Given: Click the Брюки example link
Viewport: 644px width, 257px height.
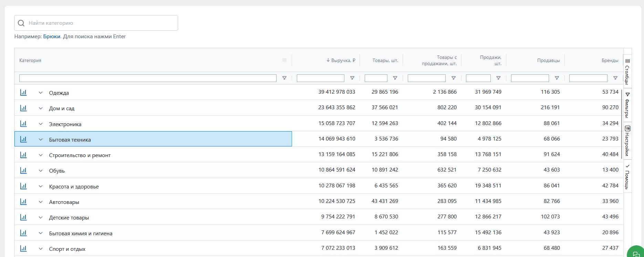Looking at the screenshot, I should click(52, 37).
